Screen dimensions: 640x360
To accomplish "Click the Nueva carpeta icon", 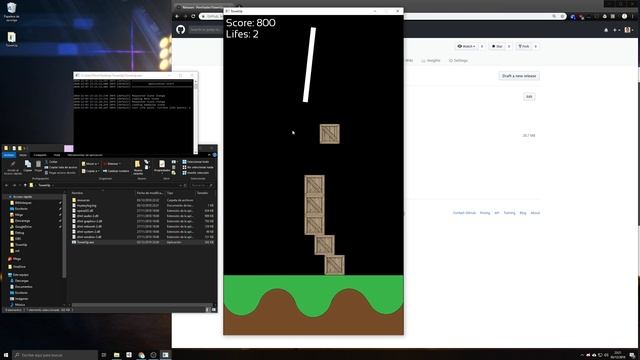I will (138, 167).
